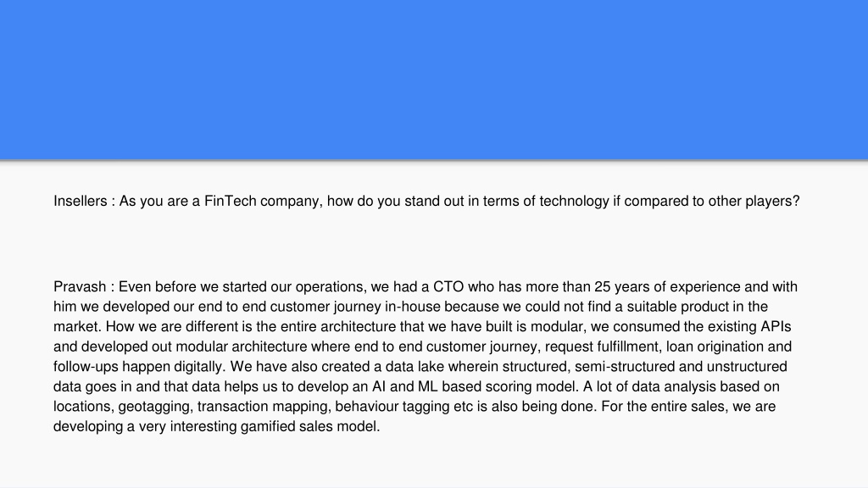Click the phrase "transaction mapping"
868x488 pixels.
tap(264, 407)
